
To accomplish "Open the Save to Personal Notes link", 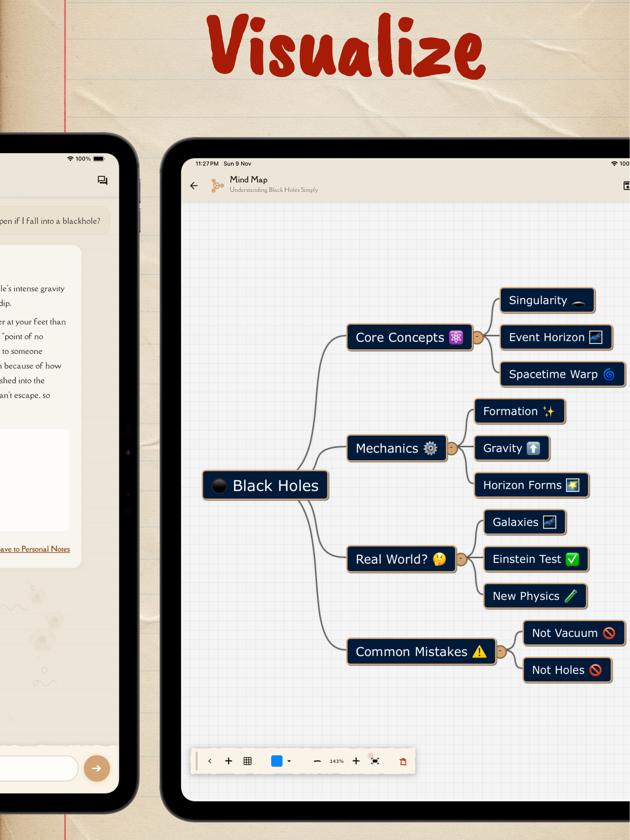I will (34, 549).
